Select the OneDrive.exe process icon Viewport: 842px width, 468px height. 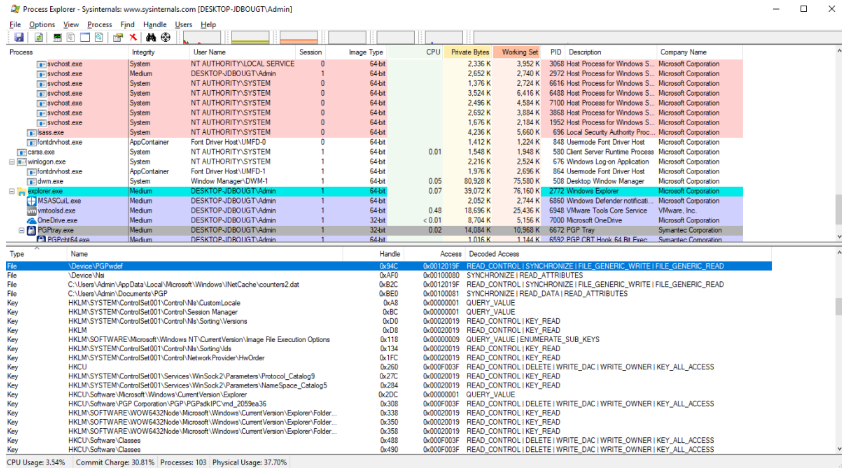pos(31,220)
